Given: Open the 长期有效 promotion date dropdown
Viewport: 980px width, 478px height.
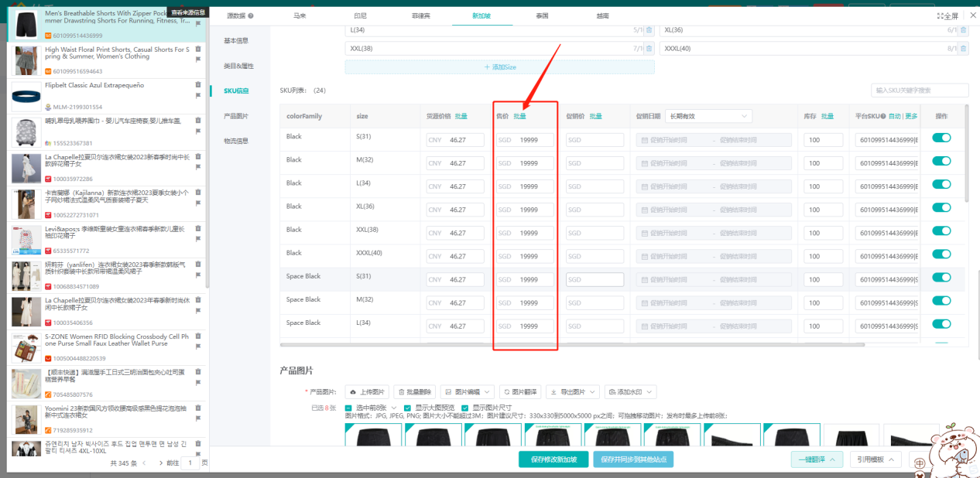Looking at the screenshot, I should click(x=708, y=116).
